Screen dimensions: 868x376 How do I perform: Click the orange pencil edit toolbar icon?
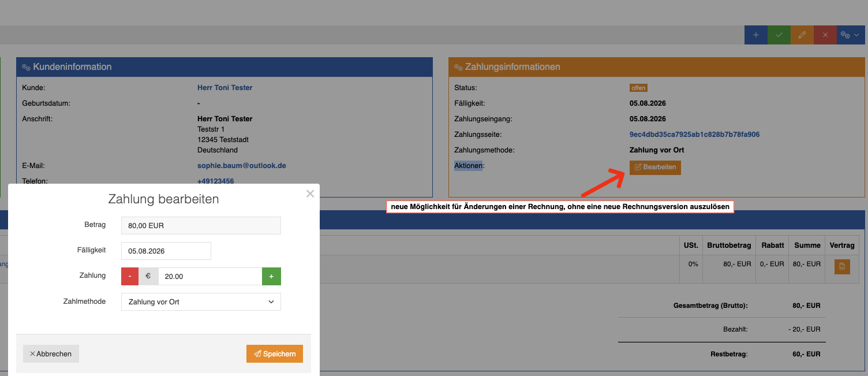click(802, 35)
